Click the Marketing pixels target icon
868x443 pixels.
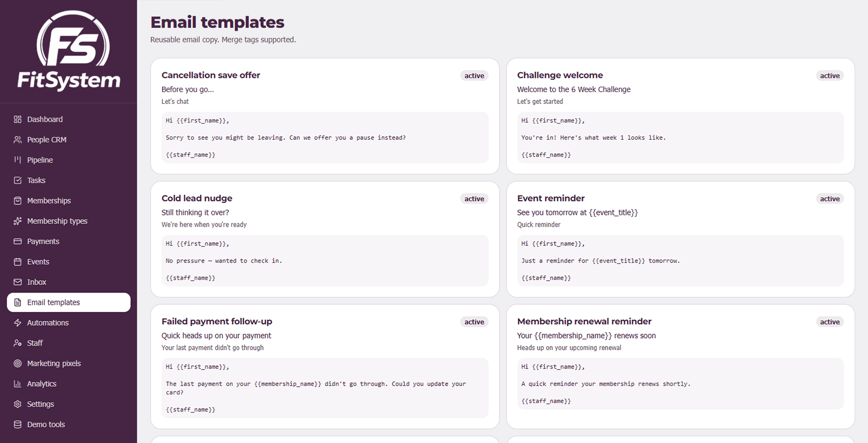point(18,364)
